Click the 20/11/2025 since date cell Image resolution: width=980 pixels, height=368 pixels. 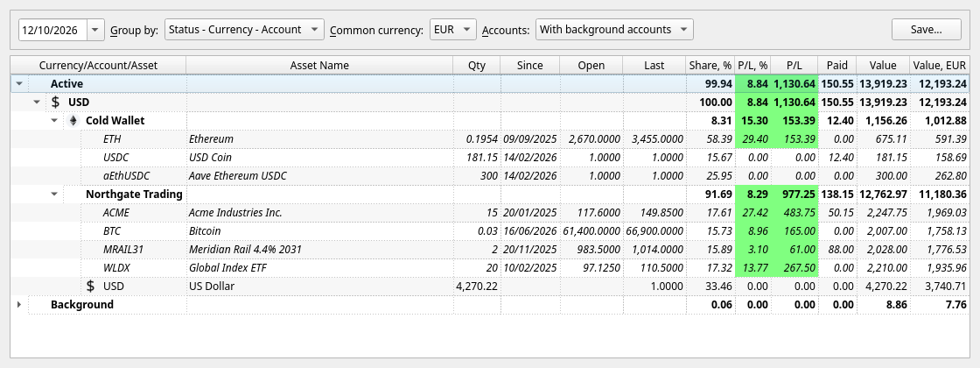coord(530,249)
